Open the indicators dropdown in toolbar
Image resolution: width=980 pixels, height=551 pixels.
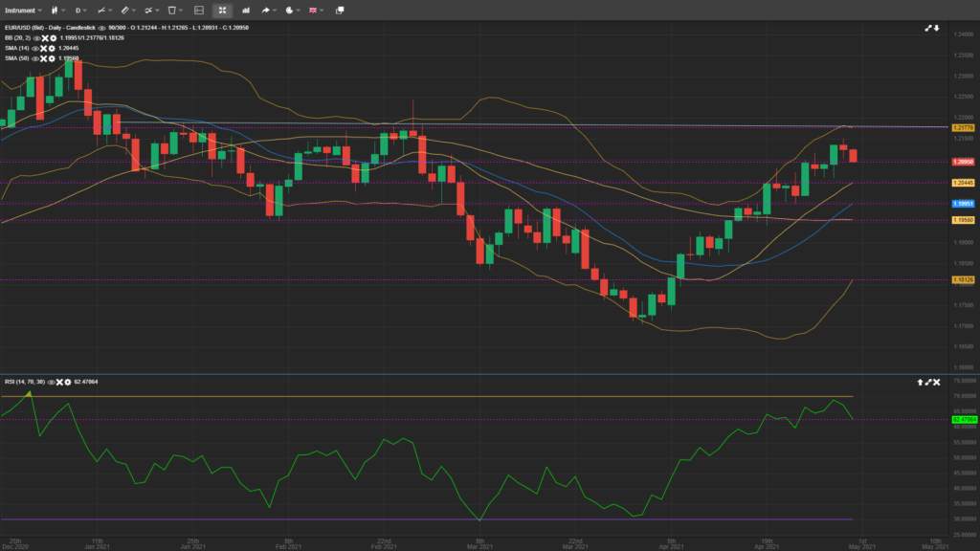click(x=104, y=10)
